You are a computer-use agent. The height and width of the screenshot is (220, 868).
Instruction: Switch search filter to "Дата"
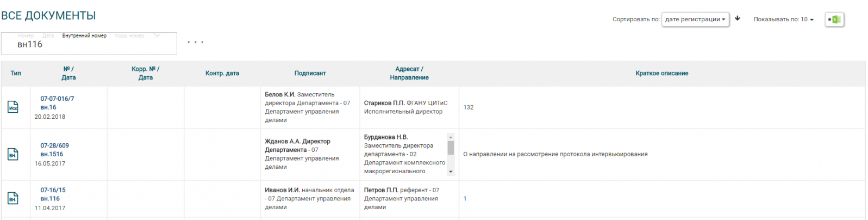coord(48,36)
